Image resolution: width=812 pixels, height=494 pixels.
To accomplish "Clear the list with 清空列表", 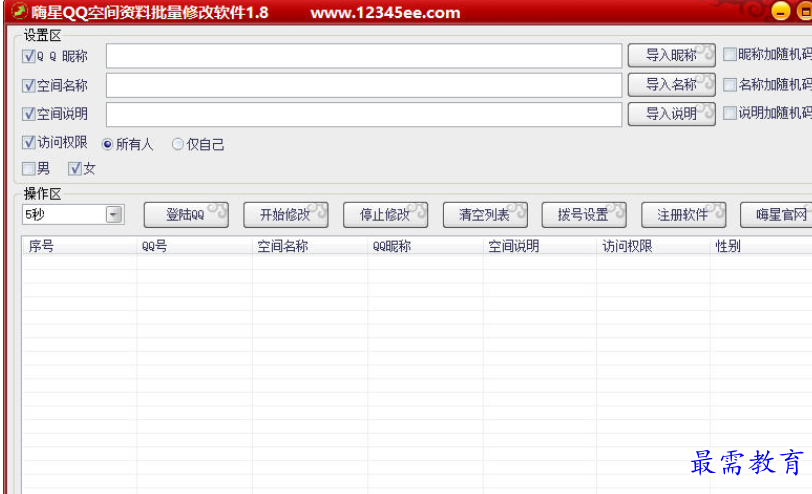I will pos(485,214).
